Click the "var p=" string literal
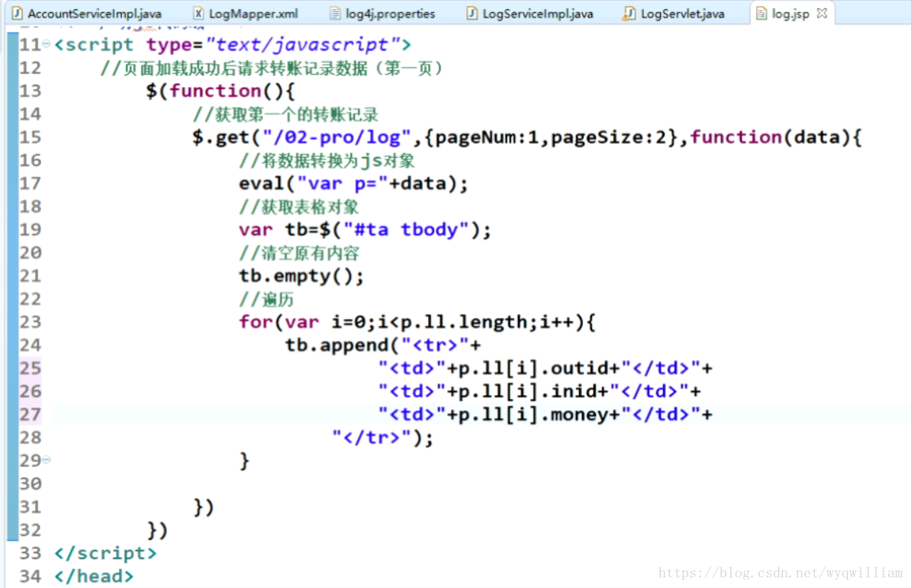This screenshot has height=588, width=911. point(343,184)
